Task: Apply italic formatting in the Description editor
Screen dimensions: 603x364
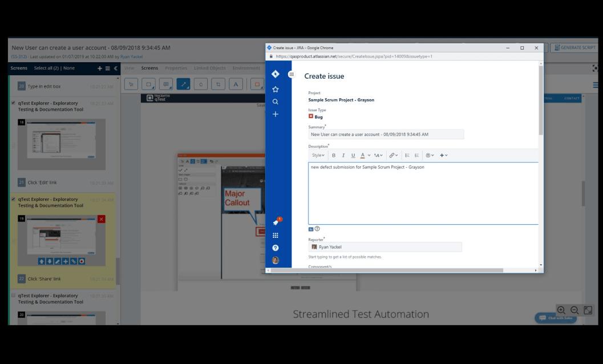Action: pyautogui.click(x=343, y=155)
